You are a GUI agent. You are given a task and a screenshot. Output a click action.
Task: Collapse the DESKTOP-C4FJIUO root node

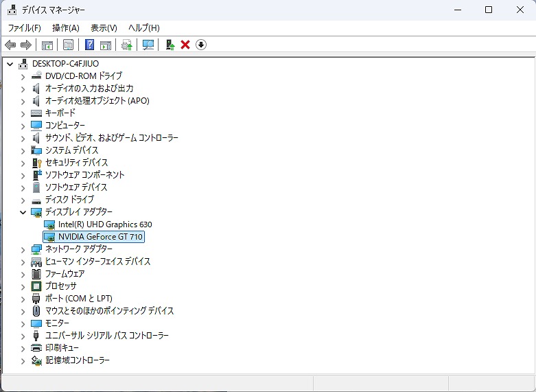click(x=10, y=64)
